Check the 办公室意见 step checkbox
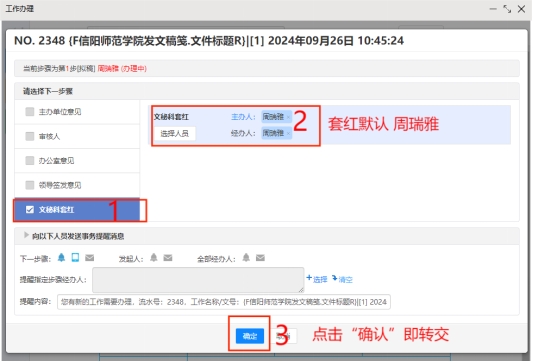The height and width of the screenshot is (362, 533). click(30, 160)
